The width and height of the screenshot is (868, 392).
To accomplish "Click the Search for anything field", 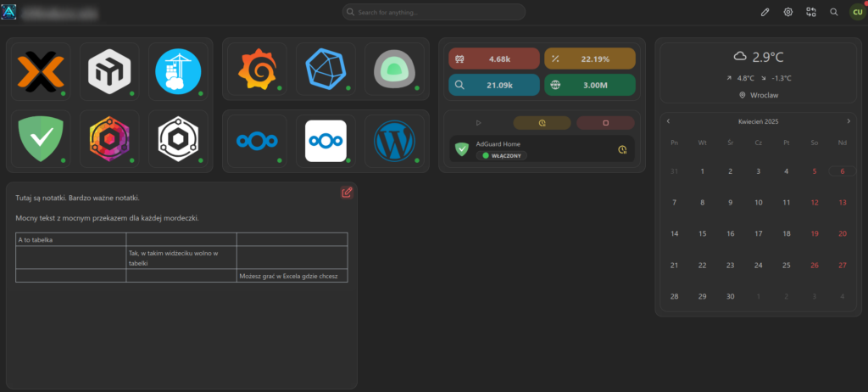I will (433, 12).
